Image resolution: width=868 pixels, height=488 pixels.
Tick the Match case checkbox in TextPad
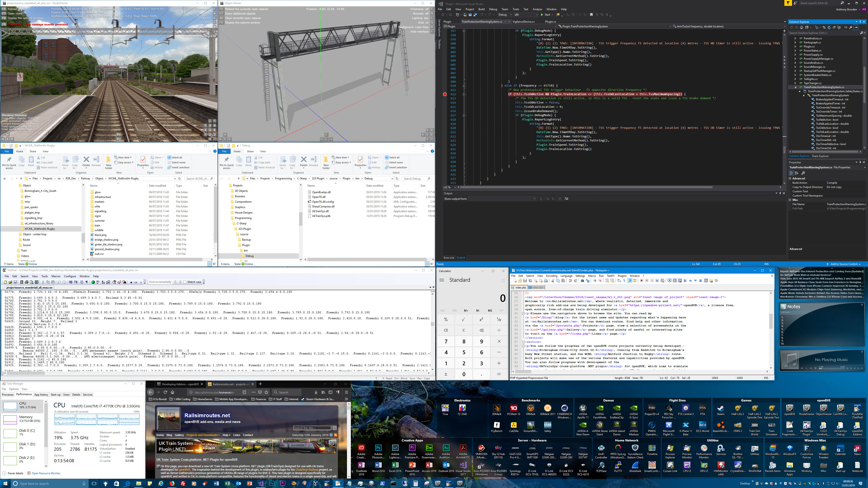(x=185, y=282)
